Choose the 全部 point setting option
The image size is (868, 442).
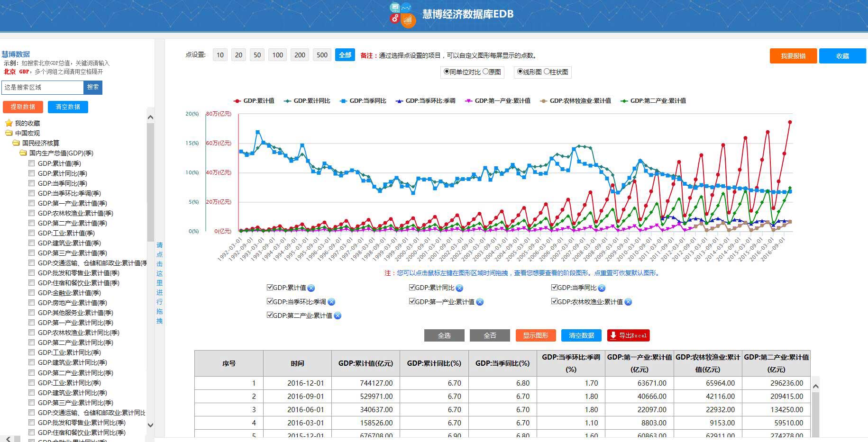click(345, 55)
